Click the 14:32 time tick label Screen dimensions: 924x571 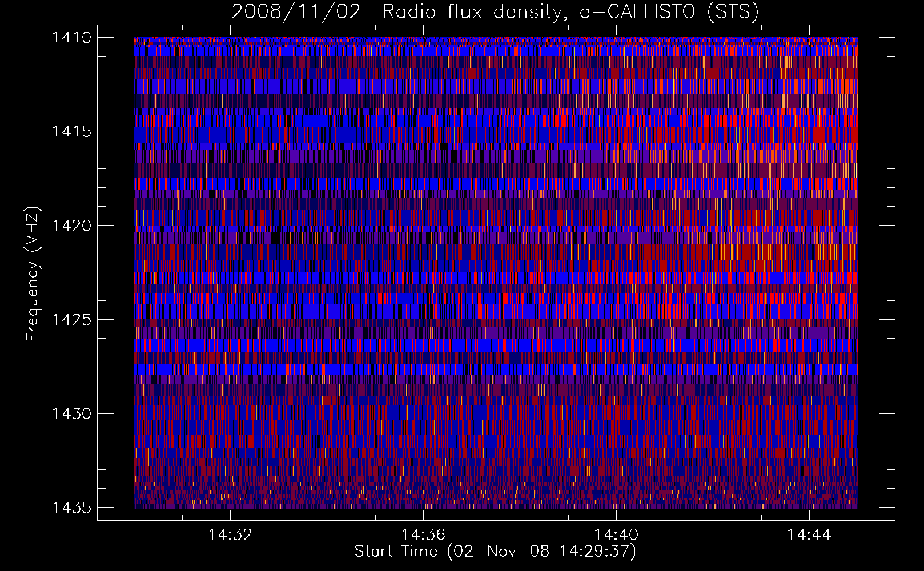click(230, 535)
